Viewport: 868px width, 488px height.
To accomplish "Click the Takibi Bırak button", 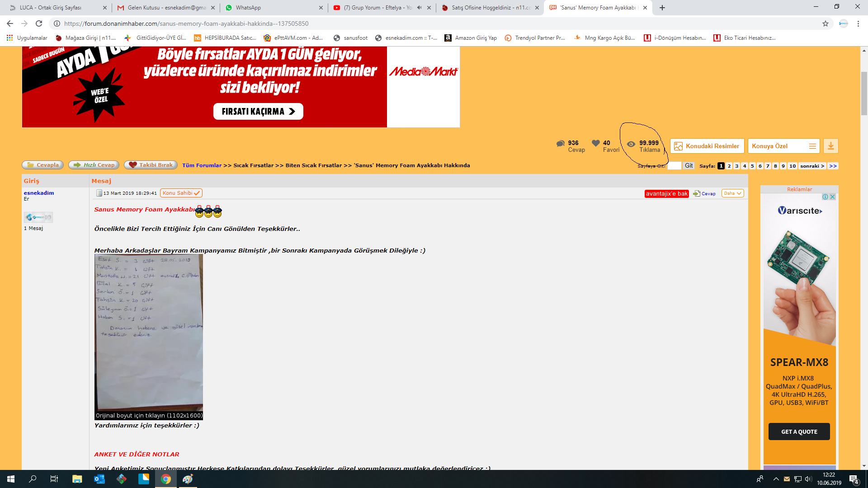I will pos(151,165).
